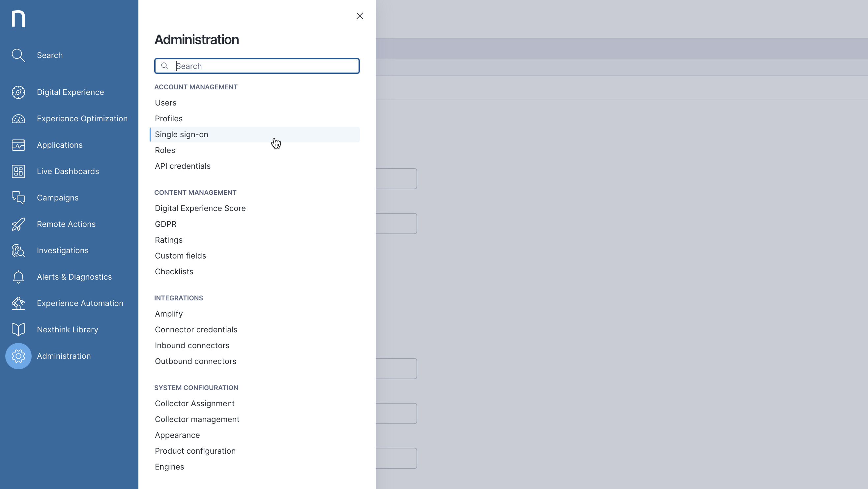Open Collector management settings
This screenshot has width=868, height=489.
[197, 419]
